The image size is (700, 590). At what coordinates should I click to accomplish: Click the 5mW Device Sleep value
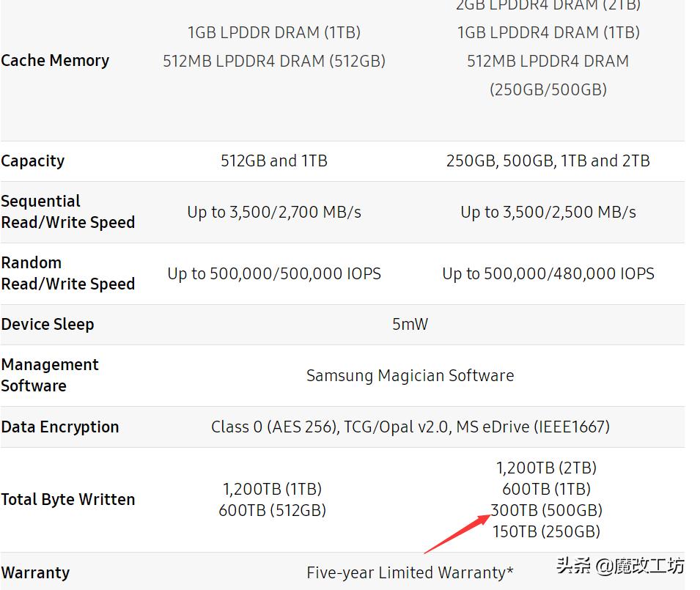(x=410, y=324)
